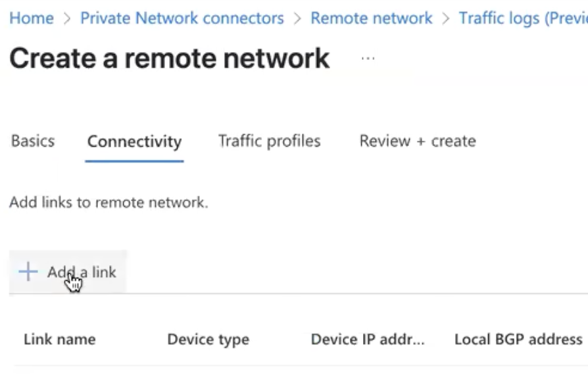588x375 pixels.
Task: Navigate to Remote network breadcrumb
Action: coord(371,18)
